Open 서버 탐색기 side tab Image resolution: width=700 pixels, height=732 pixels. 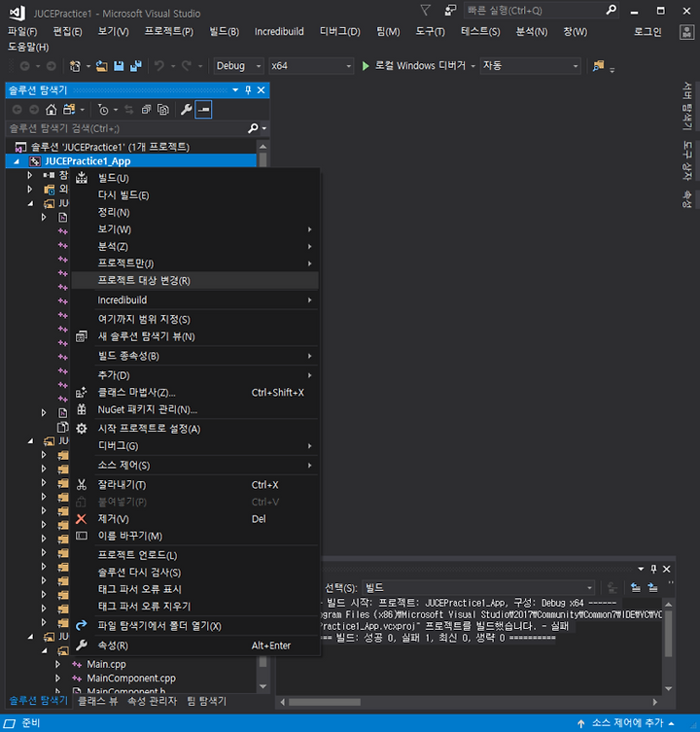(687, 106)
